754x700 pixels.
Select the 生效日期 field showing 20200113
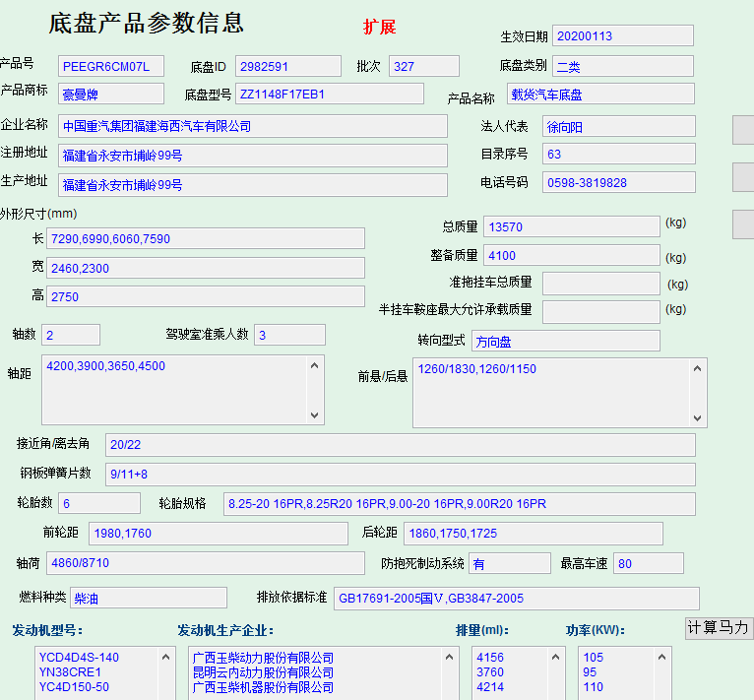[622, 36]
